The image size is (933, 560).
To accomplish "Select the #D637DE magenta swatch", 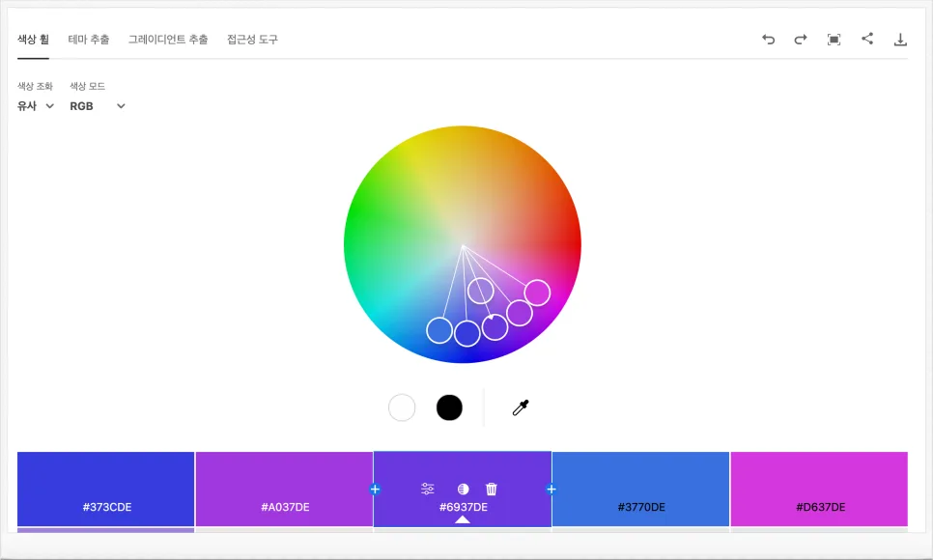I will point(819,490).
